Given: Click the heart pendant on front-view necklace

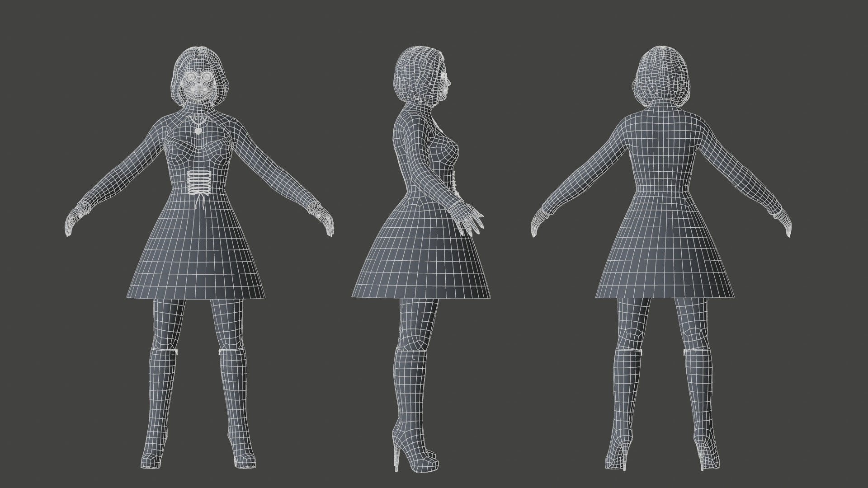Looking at the screenshot, I should [198, 131].
